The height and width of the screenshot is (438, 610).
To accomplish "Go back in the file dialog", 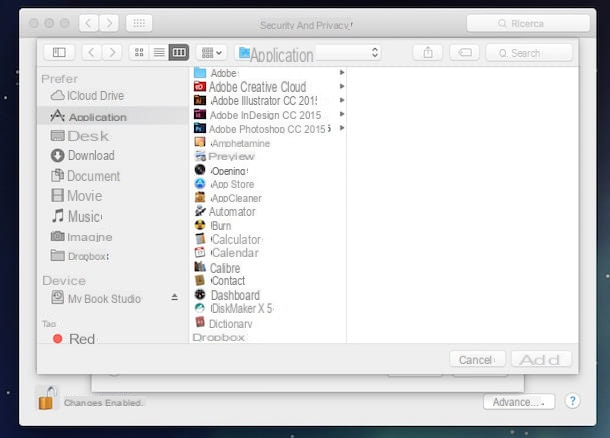I will pos(92,52).
